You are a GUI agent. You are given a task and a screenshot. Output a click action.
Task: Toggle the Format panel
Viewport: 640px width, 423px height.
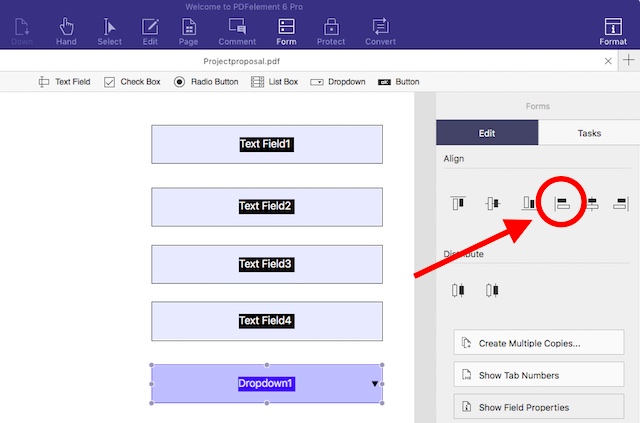[613, 31]
